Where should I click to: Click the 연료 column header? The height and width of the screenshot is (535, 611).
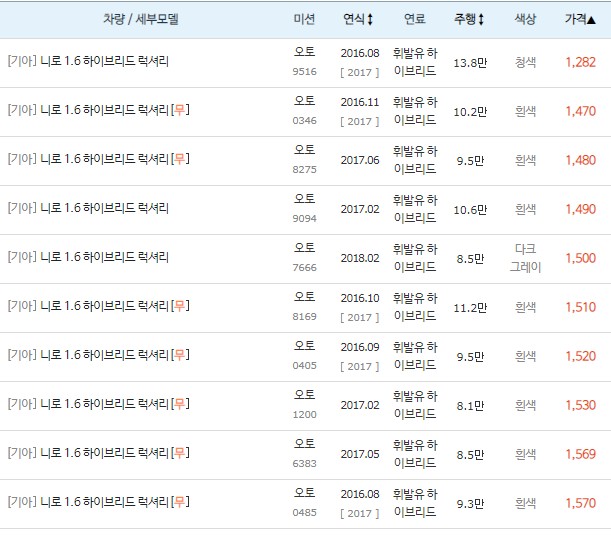tap(415, 19)
